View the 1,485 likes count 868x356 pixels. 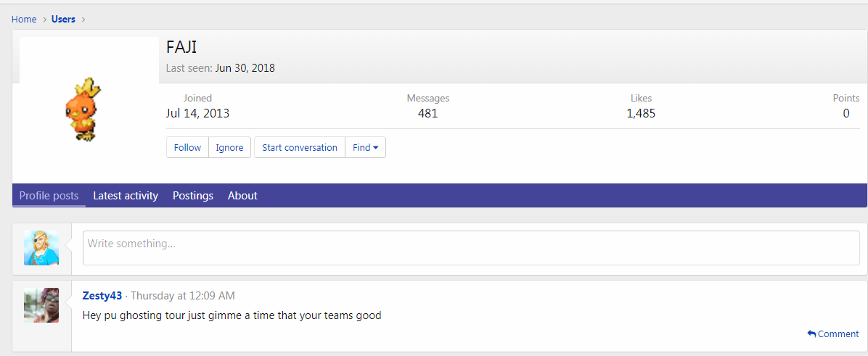(641, 114)
